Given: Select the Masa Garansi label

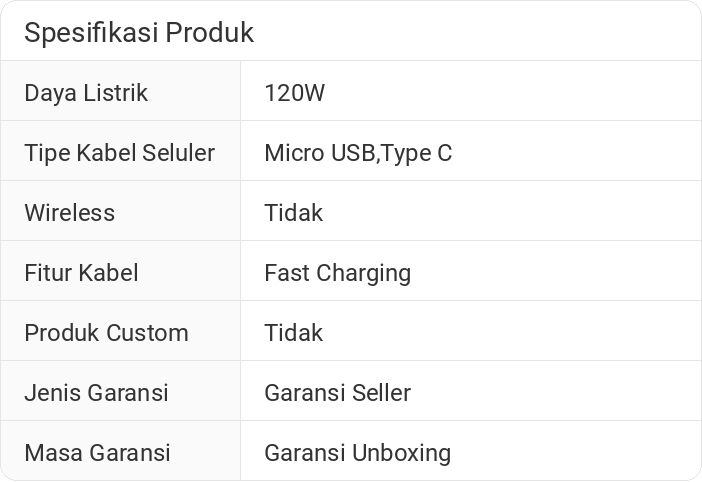Looking at the screenshot, I should click(x=97, y=453).
